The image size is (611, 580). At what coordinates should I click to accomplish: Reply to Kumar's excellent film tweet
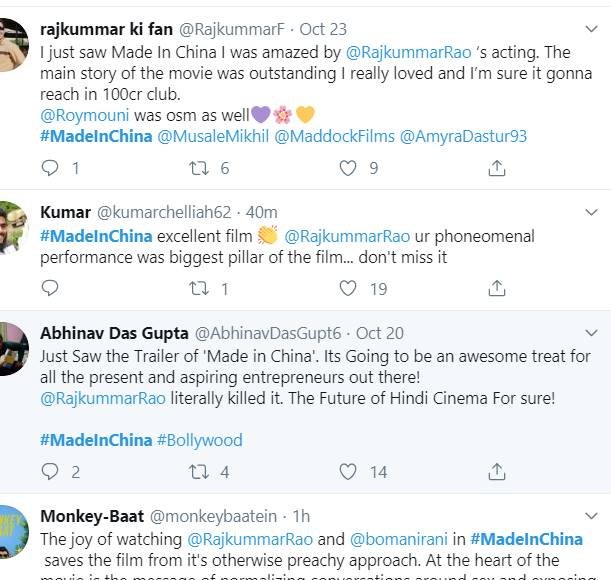[x=50, y=288]
